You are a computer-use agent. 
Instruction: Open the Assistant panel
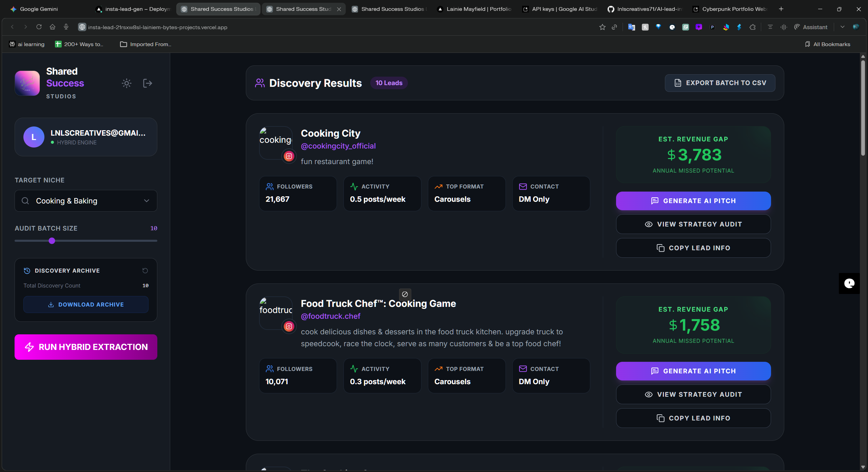810,27
